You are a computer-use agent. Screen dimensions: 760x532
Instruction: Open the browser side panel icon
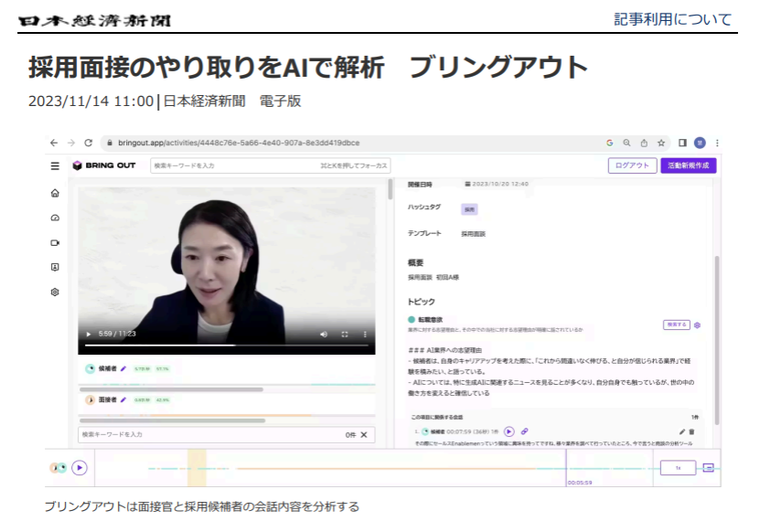click(x=682, y=143)
